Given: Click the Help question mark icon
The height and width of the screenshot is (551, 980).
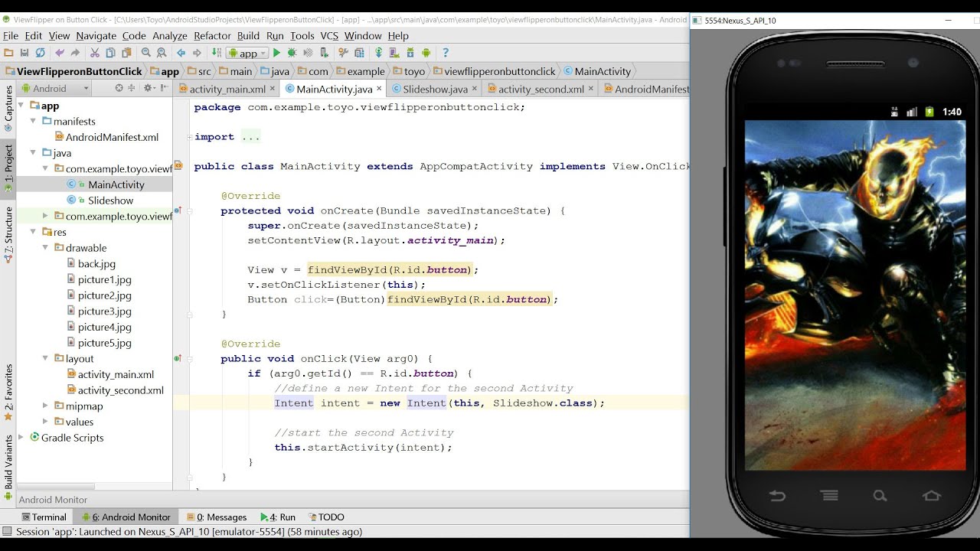Looking at the screenshot, I should [446, 53].
